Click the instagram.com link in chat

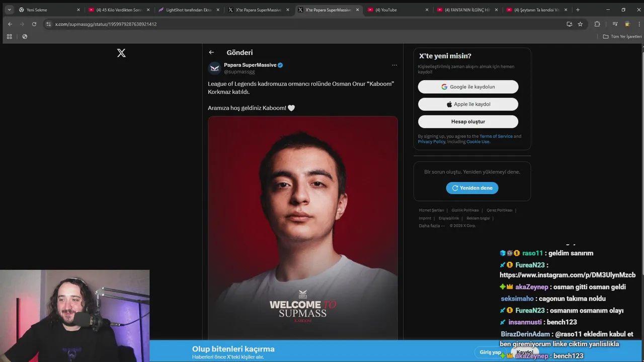click(x=568, y=275)
